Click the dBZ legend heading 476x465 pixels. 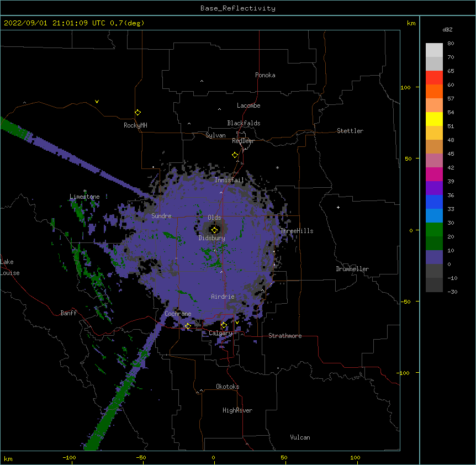447,29
